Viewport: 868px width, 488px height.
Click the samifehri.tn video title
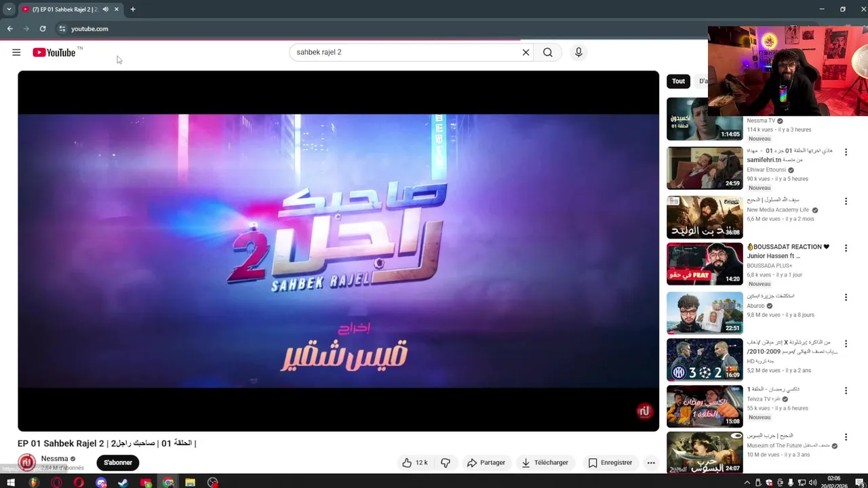pos(789,155)
